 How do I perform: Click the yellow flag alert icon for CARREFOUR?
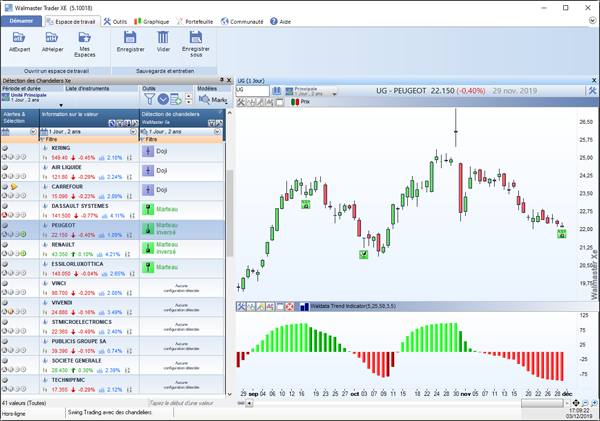point(14,187)
